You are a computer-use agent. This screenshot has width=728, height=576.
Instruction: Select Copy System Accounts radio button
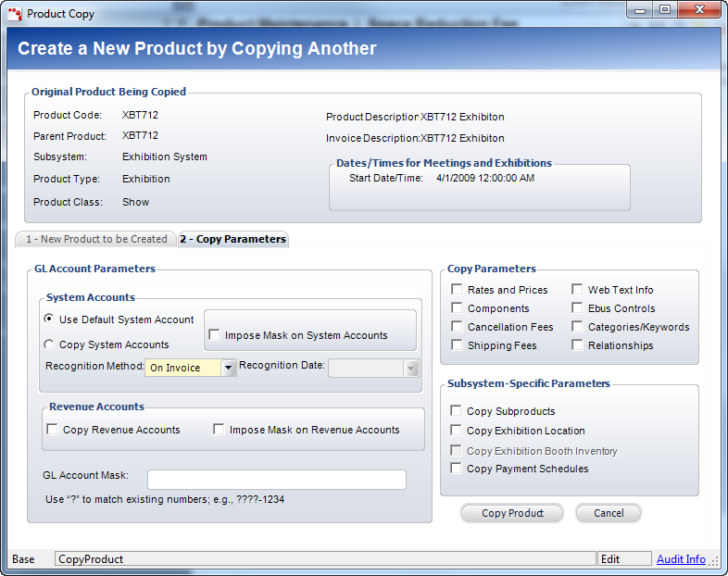pyautogui.click(x=49, y=344)
